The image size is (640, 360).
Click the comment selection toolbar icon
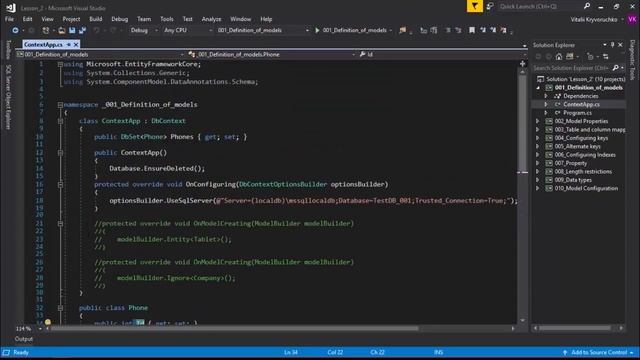pos(448,30)
